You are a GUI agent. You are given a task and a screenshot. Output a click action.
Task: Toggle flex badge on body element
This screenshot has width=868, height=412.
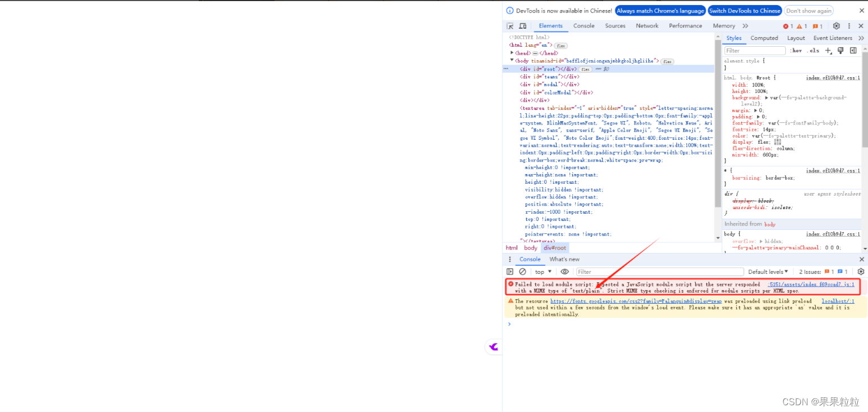click(667, 61)
